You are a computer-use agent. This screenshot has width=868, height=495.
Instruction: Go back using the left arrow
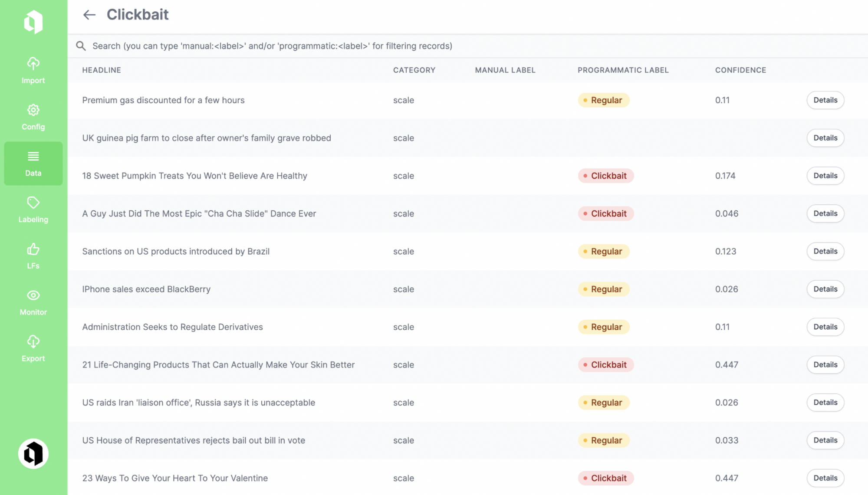point(89,15)
